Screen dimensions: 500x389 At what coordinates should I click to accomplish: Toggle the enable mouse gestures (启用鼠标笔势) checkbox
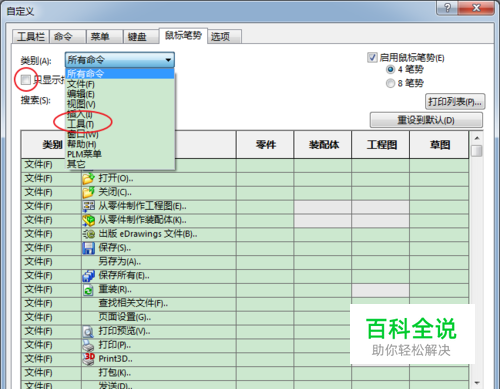[x=372, y=57]
